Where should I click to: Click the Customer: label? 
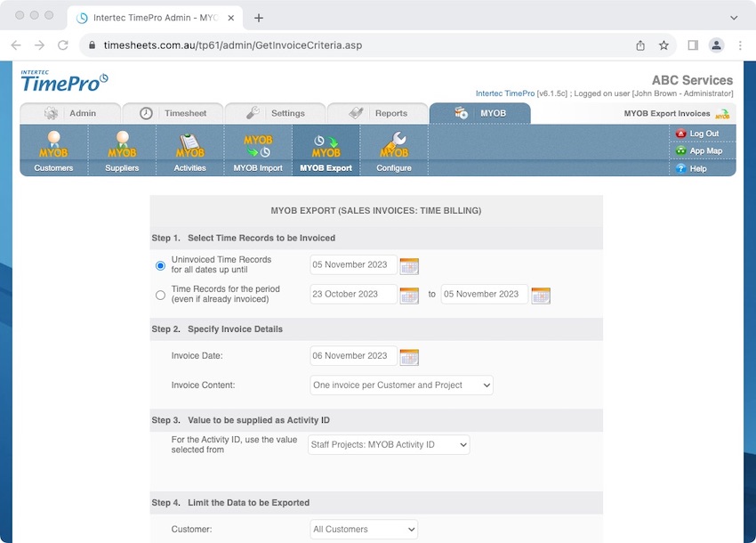point(191,530)
